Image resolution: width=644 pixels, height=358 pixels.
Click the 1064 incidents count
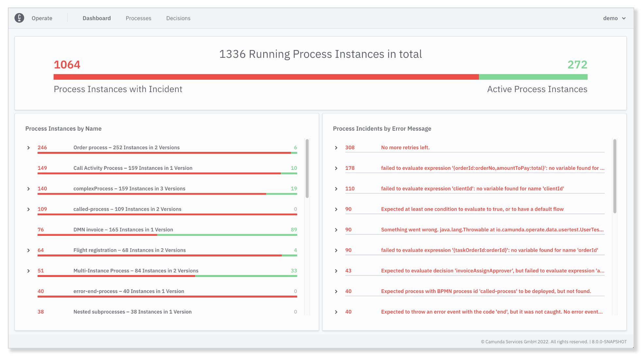tap(67, 65)
